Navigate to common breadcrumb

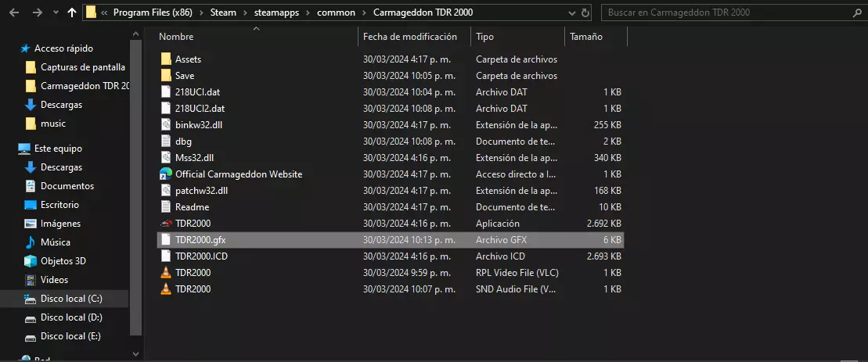(336, 13)
